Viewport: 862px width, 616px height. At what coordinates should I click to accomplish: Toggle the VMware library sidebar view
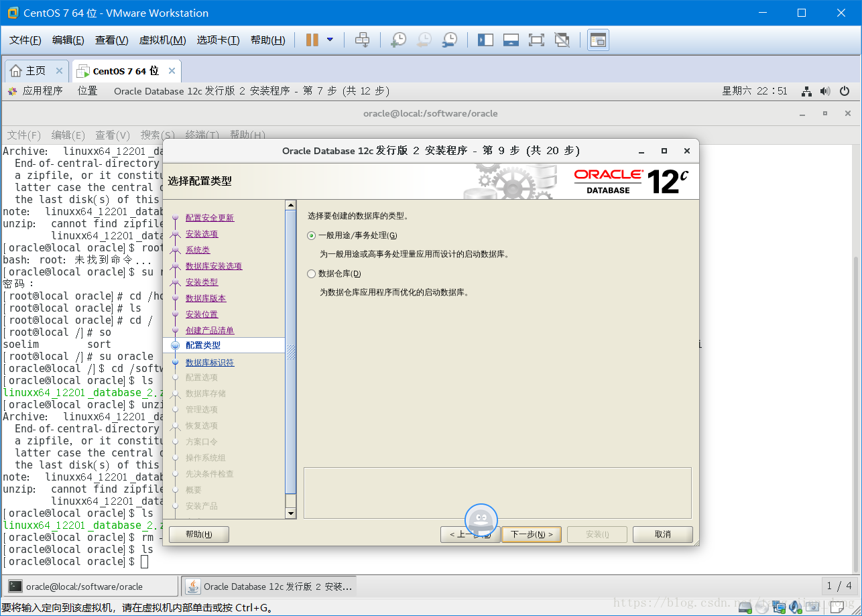pyautogui.click(x=485, y=40)
